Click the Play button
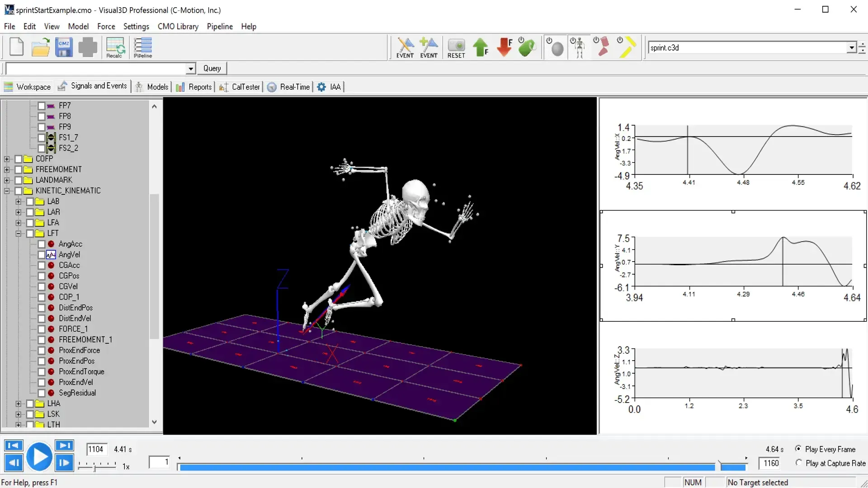 tap(39, 456)
